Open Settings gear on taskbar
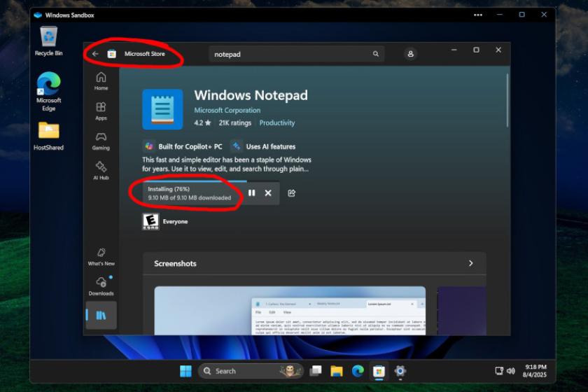The image size is (588, 392). 400,371
